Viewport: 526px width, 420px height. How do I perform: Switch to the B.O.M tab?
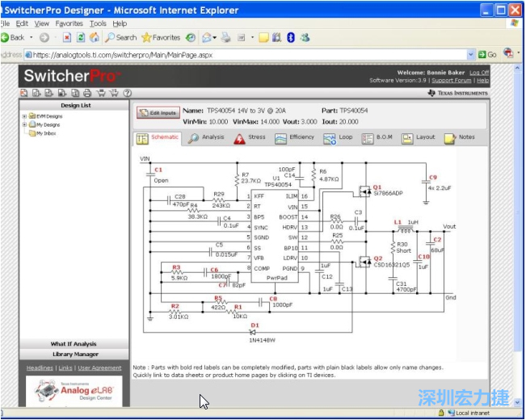click(x=378, y=138)
